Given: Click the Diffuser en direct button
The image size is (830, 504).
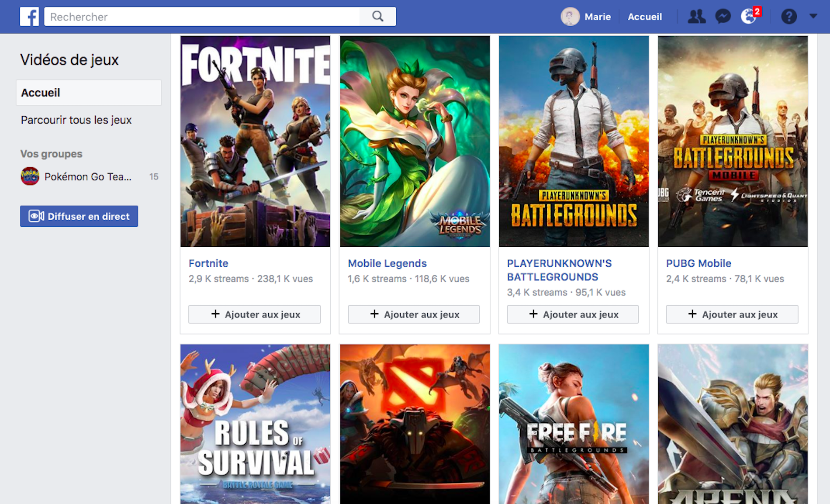Looking at the screenshot, I should (79, 216).
